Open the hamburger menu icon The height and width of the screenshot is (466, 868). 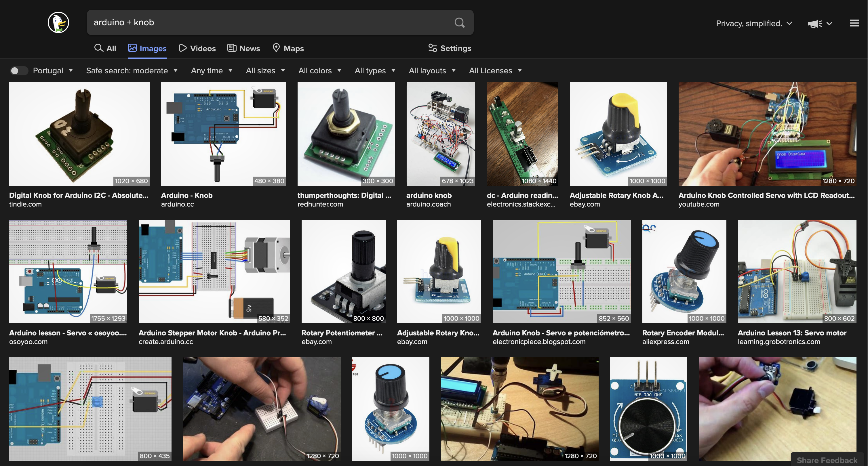854,23
